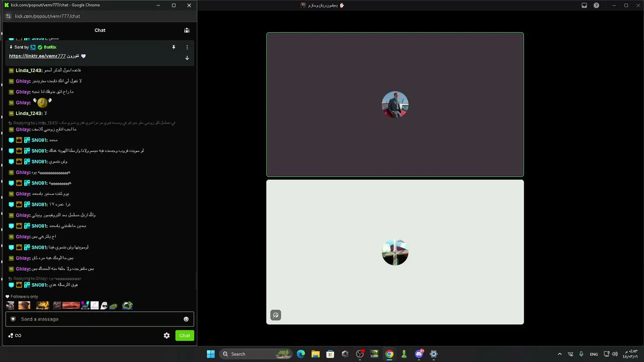Viewport: 644px width, 362px height.
Task: Click the inbox icon in call window title bar
Action: click(584, 6)
